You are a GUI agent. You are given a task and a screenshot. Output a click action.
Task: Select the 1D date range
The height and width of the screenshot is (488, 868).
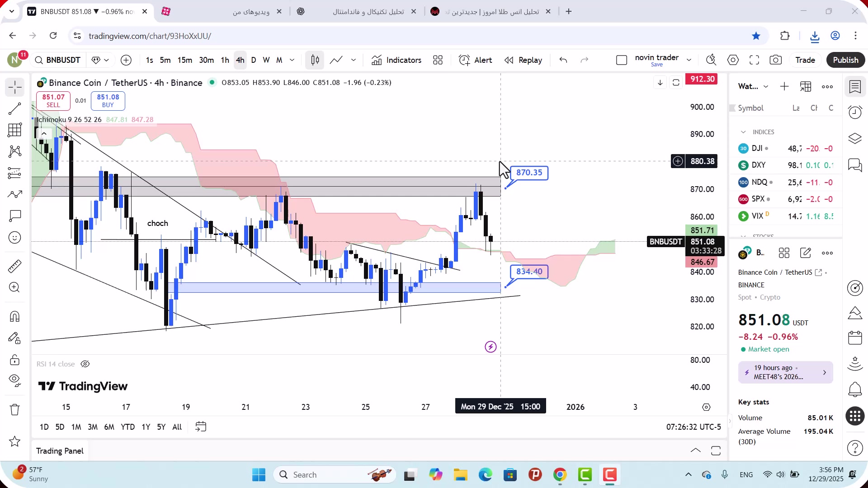pos(44,427)
